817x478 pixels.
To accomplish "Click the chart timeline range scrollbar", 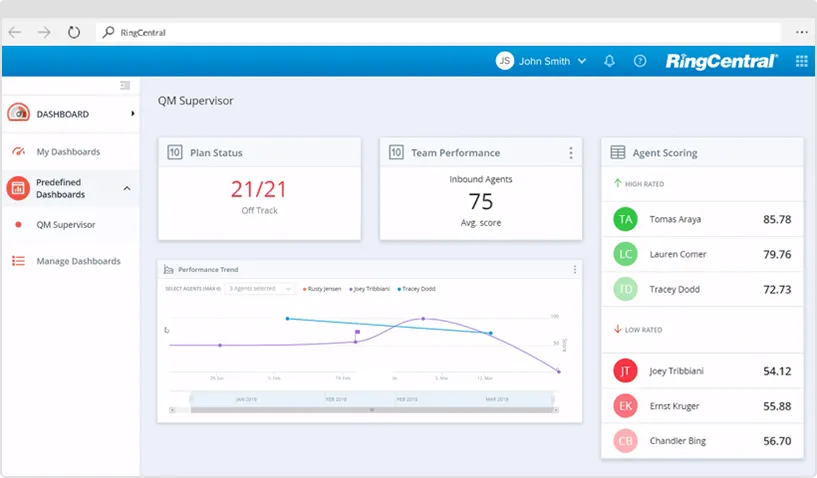I will point(371,409).
